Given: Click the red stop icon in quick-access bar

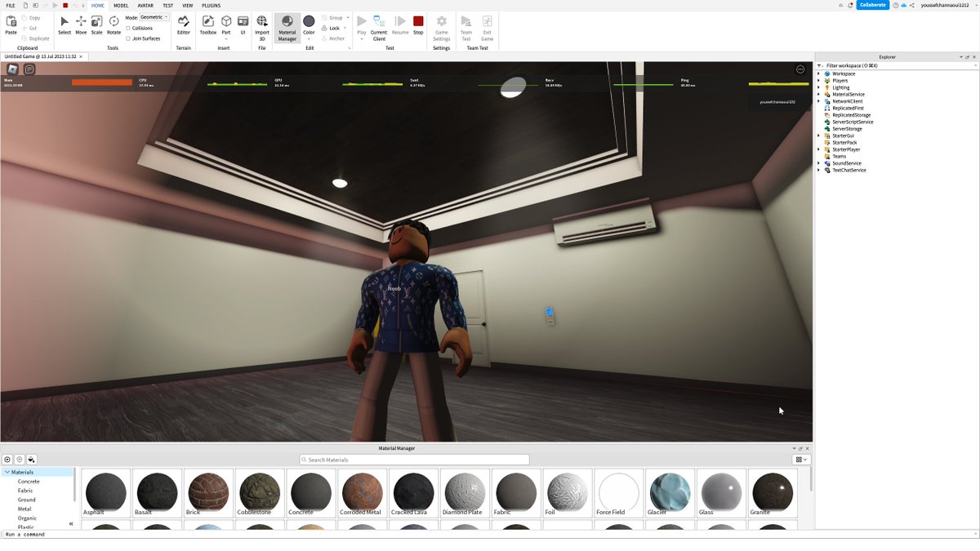Looking at the screenshot, I should click(x=65, y=5).
